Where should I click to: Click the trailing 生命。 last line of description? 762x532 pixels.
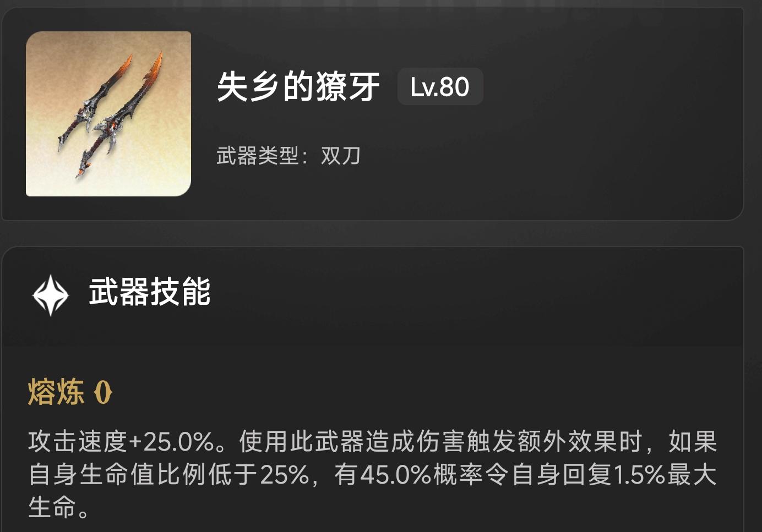59,507
